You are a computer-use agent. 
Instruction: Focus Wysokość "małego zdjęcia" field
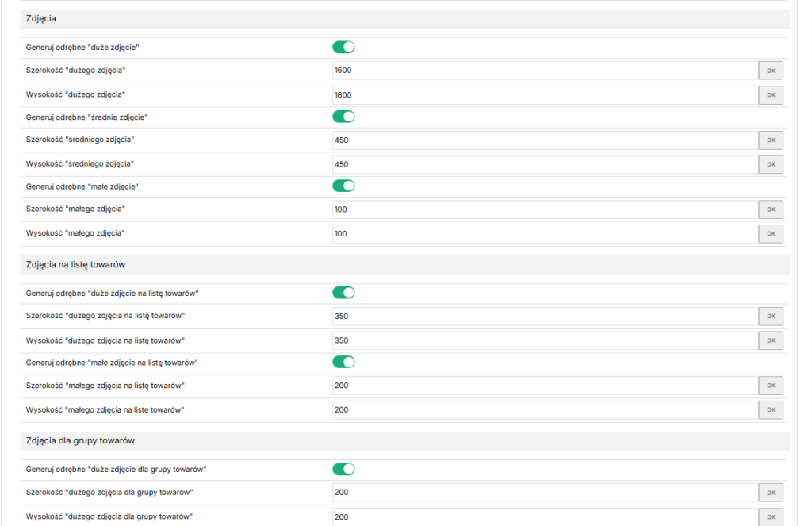[546, 234]
